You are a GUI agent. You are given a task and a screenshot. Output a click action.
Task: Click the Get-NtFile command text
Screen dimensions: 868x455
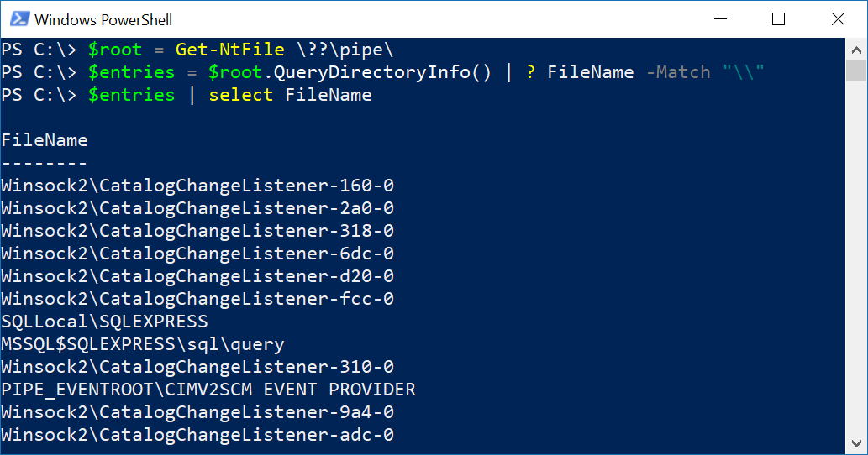[229, 50]
